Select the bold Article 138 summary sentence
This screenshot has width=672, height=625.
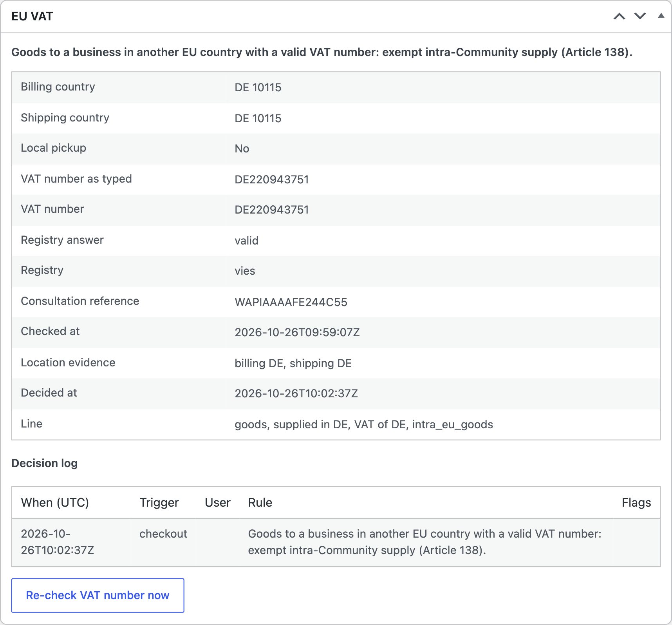click(x=322, y=52)
